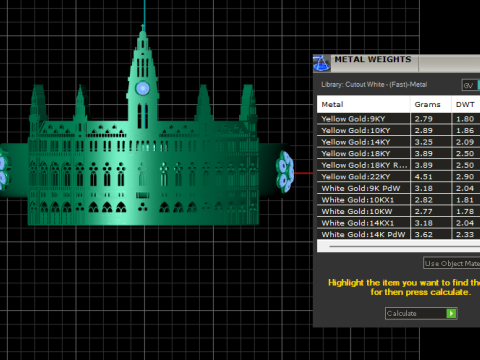Select the Yellow Gold:10KY row
The height and width of the screenshot is (360, 480).
(398, 130)
